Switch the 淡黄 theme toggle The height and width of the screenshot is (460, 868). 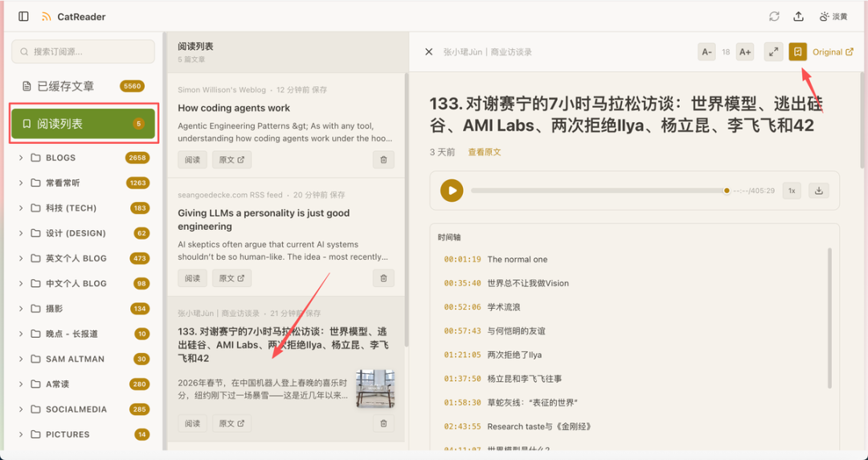(833, 17)
